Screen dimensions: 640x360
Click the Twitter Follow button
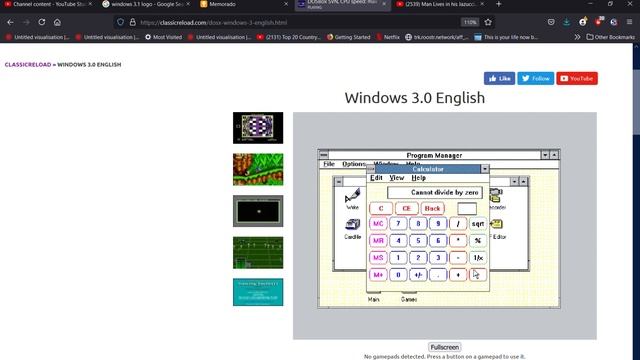[x=536, y=78]
